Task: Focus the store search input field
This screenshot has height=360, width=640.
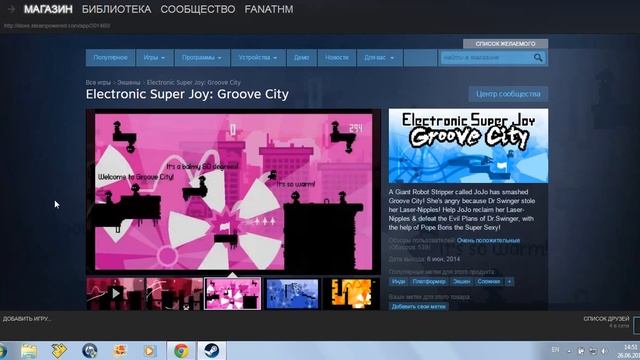Action: coord(487,58)
